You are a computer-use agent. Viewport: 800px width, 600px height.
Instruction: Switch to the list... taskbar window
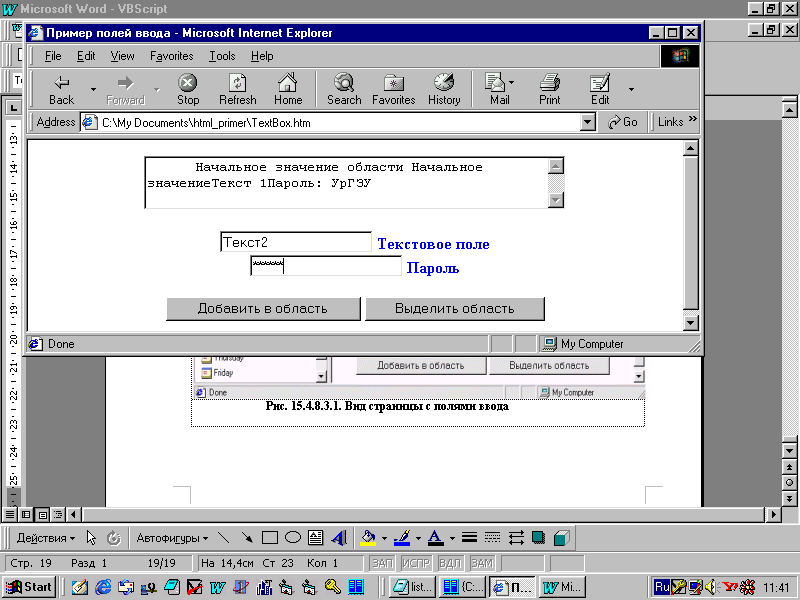coord(413,587)
